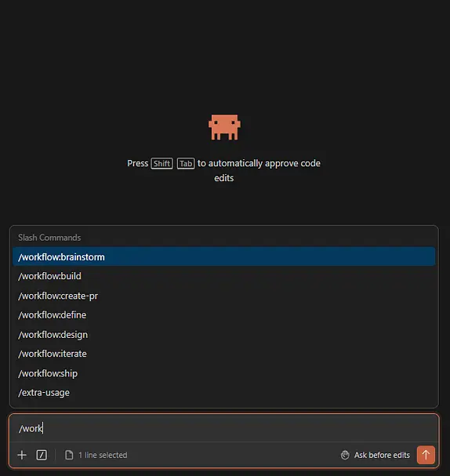
Task: Click the orange pixel mascot logo
Action: pyautogui.click(x=224, y=127)
